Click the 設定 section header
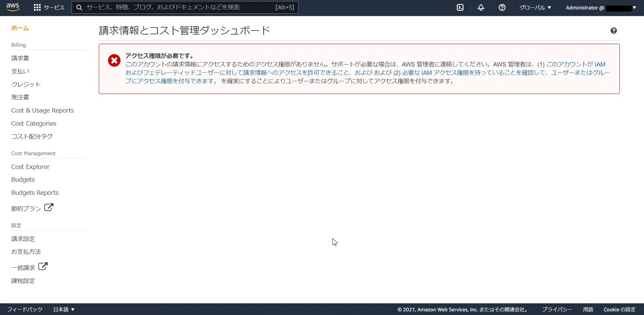This screenshot has height=315, width=644. click(x=16, y=225)
